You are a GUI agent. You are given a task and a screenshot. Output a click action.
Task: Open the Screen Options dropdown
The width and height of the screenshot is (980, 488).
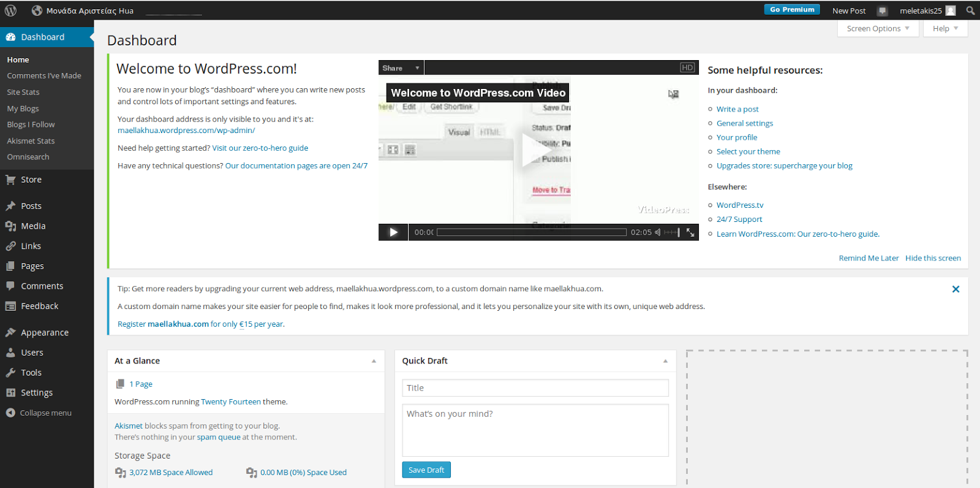[x=878, y=28]
